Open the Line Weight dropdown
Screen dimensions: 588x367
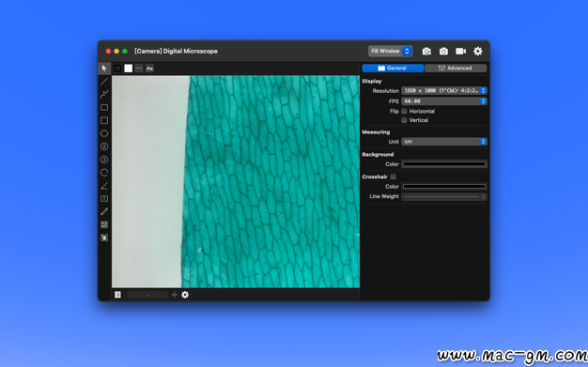pos(444,196)
